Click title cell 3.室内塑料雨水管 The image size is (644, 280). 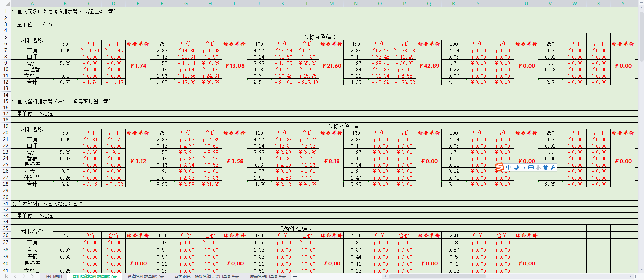(47, 203)
